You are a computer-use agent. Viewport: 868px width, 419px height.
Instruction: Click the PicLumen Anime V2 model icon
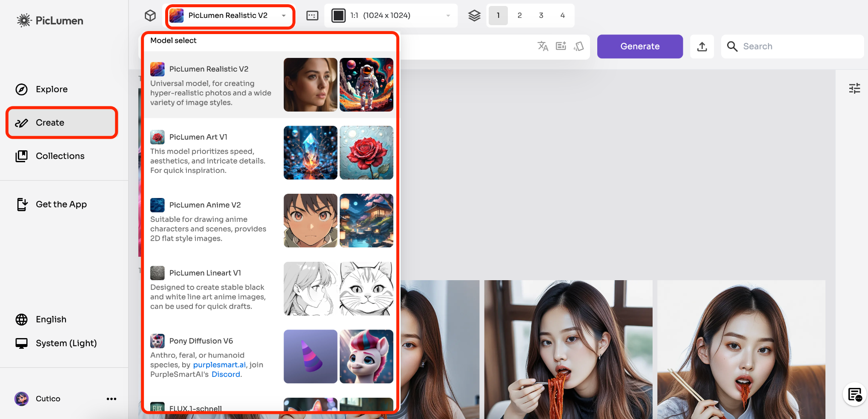pyautogui.click(x=157, y=205)
